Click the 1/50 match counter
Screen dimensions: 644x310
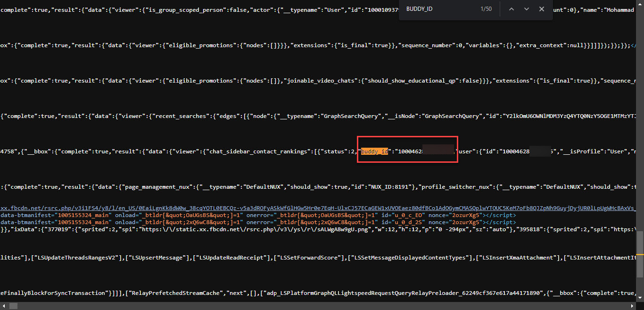click(x=486, y=9)
